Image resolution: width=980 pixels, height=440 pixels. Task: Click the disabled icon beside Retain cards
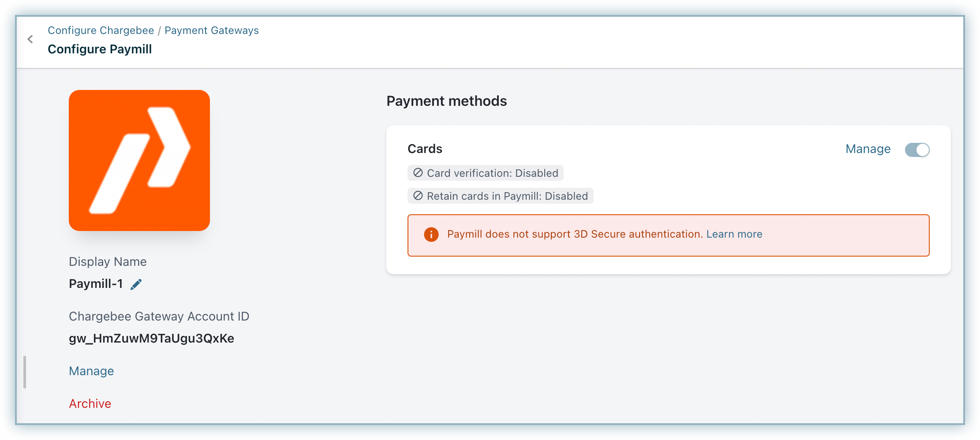pyautogui.click(x=418, y=196)
